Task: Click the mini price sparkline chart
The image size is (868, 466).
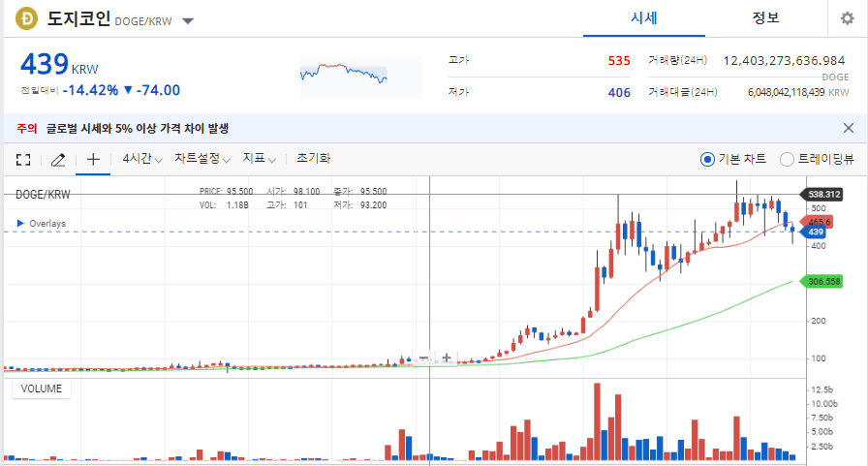Action: pyautogui.click(x=361, y=77)
